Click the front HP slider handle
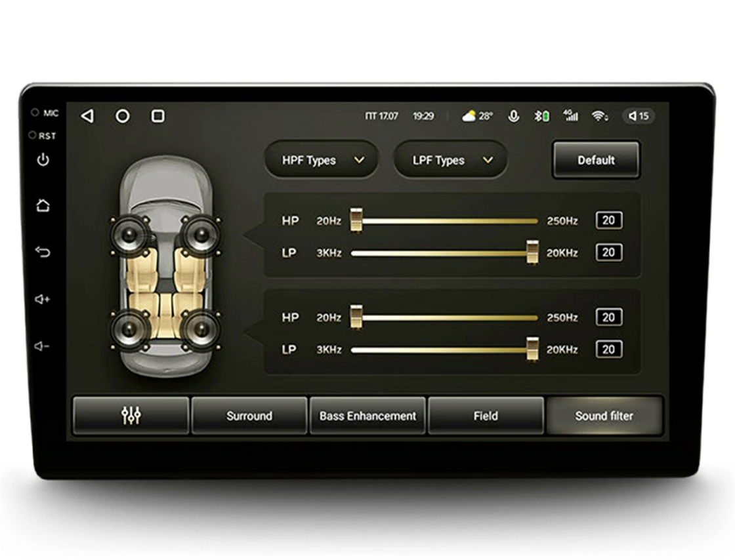Image resolution: width=735 pixels, height=560 pixels. pyautogui.click(x=356, y=220)
